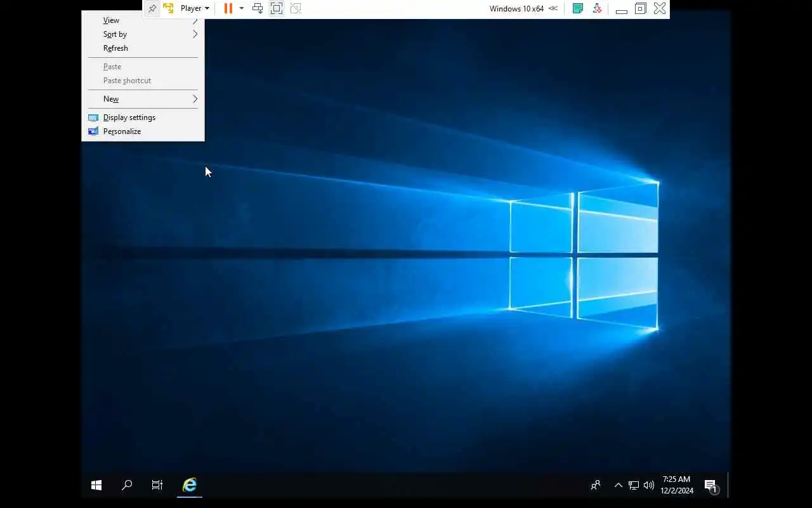Click the Personalize icon in the menu

click(93, 131)
